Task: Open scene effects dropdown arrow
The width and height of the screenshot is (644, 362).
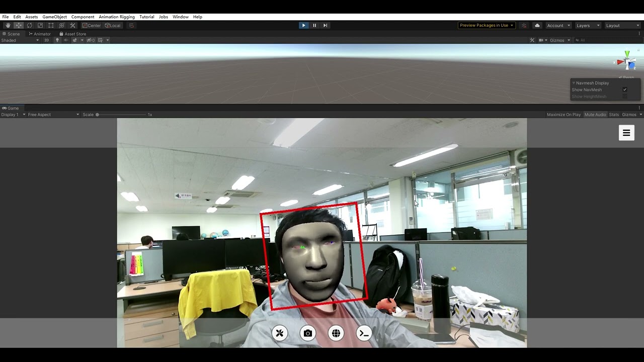Action: click(x=82, y=40)
